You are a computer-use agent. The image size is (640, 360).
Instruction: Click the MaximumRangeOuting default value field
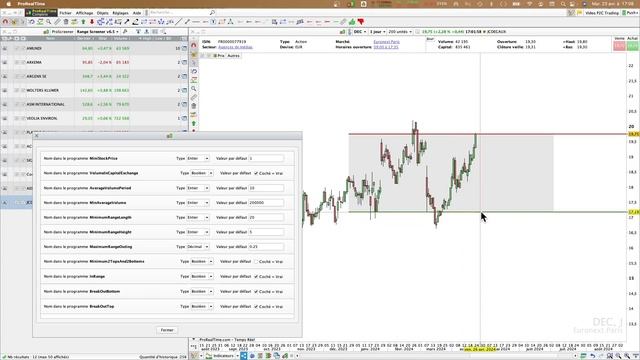266,247
